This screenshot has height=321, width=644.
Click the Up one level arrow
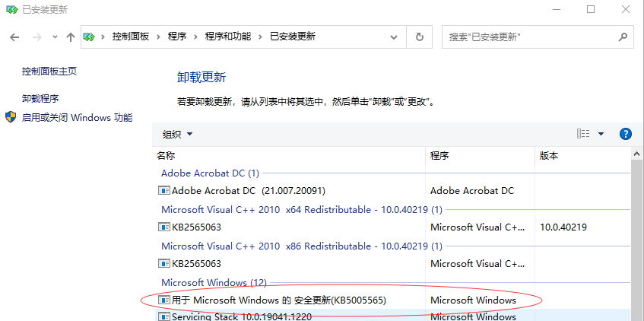[x=71, y=37]
